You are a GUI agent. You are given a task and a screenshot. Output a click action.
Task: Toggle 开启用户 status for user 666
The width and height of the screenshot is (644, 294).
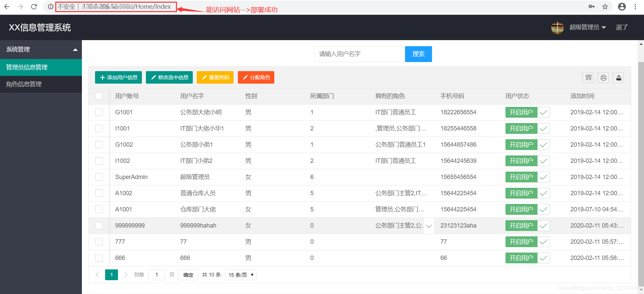coord(527,258)
